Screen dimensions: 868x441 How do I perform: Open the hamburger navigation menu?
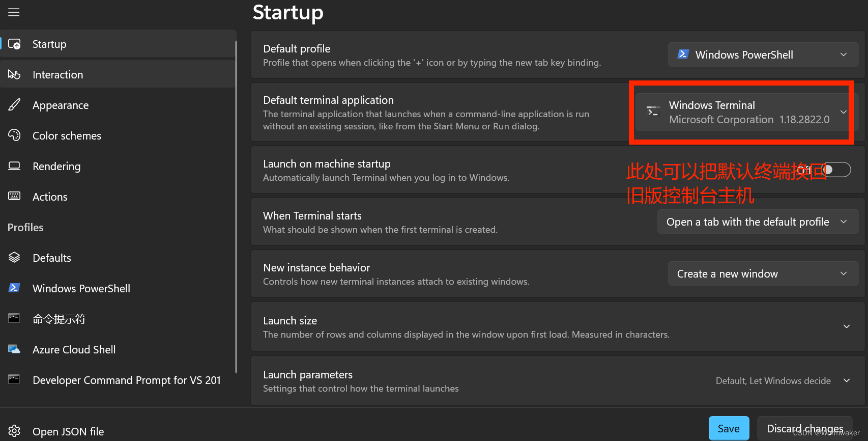(14, 12)
